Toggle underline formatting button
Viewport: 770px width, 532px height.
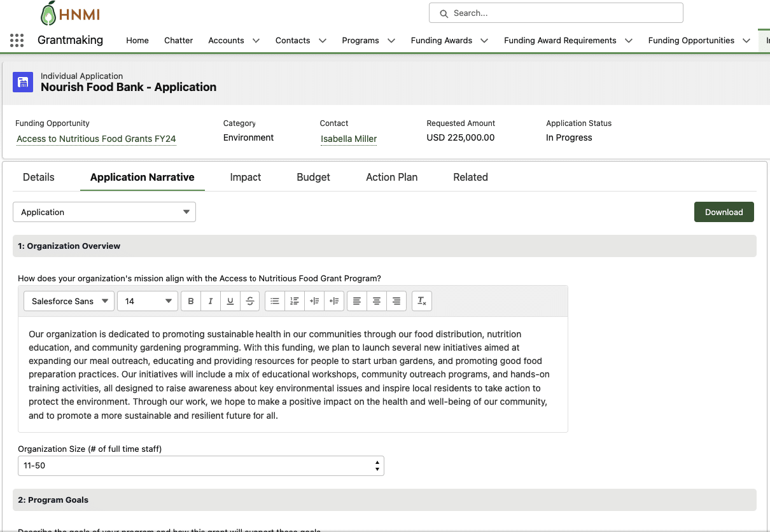click(230, 301)
